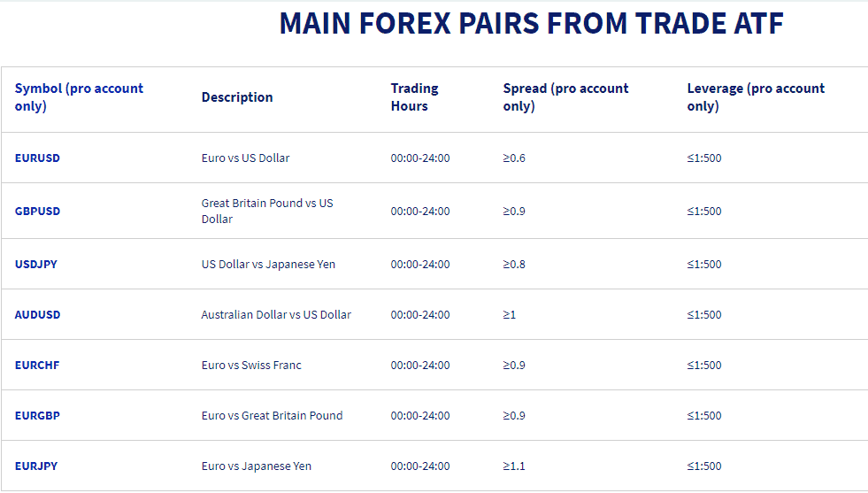868x493 pixels.
Task: Select the USDJPY symbol link
Action: pos(36,265)
